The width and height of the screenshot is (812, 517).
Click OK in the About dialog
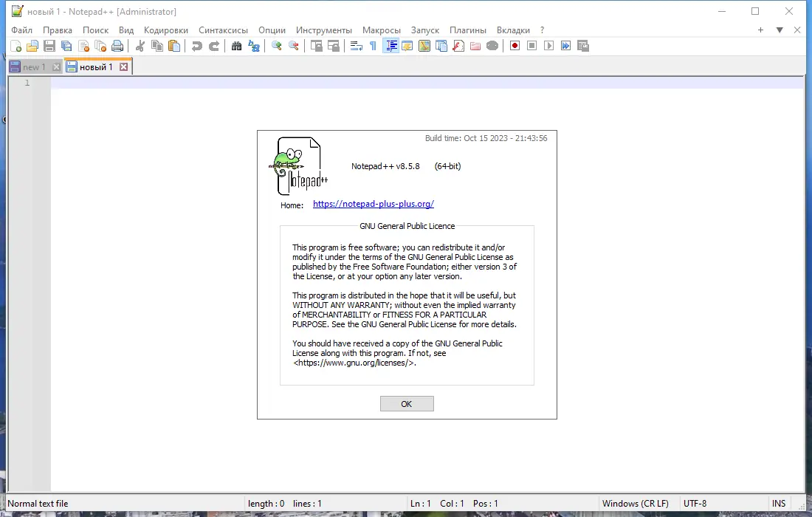coord(407,403)
